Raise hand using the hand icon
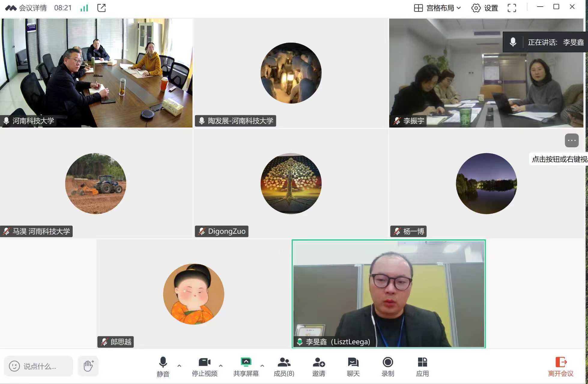588x384 pixels. click(x=88, y=366)
